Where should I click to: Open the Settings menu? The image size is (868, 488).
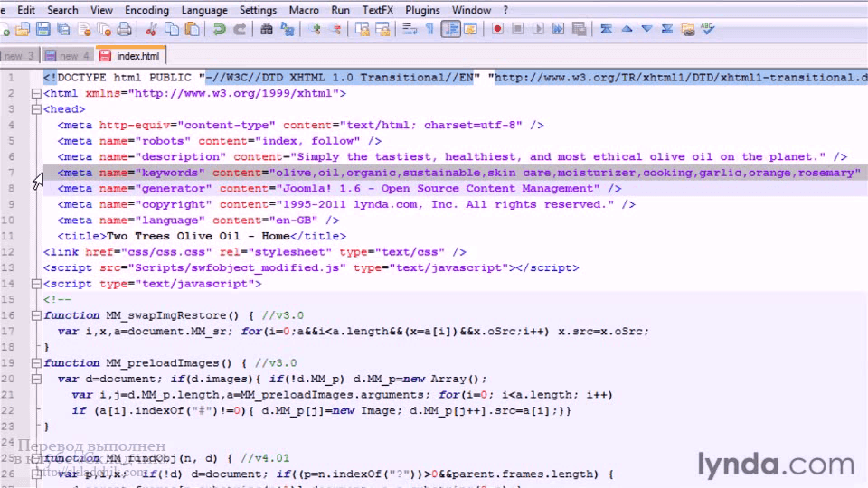258,10
